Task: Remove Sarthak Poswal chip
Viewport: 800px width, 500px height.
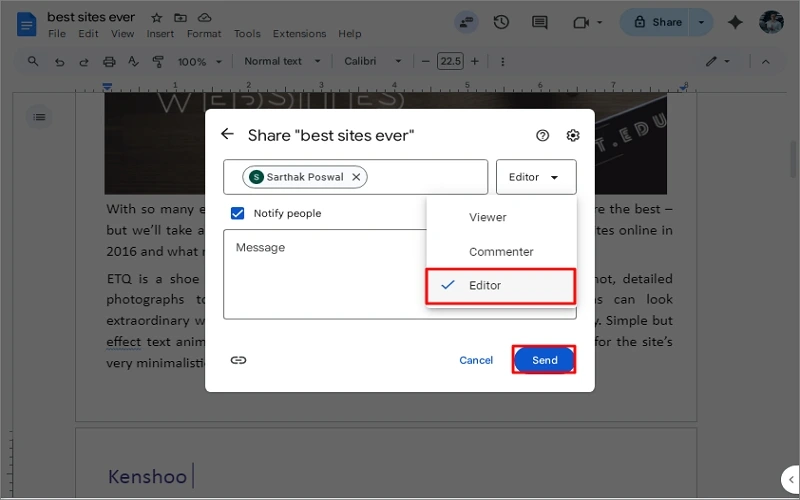Action: point(356,177)
